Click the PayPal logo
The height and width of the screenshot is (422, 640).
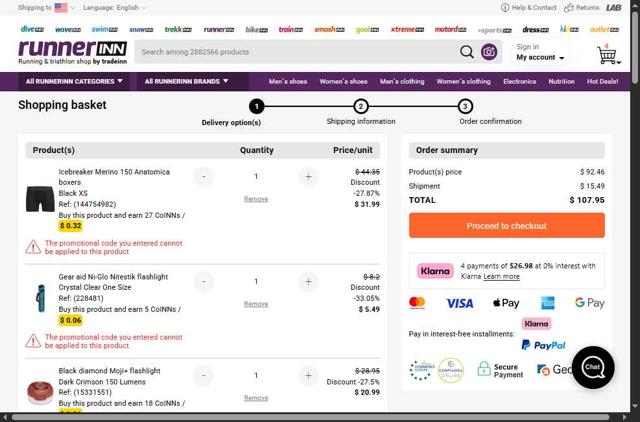(543, 345)
